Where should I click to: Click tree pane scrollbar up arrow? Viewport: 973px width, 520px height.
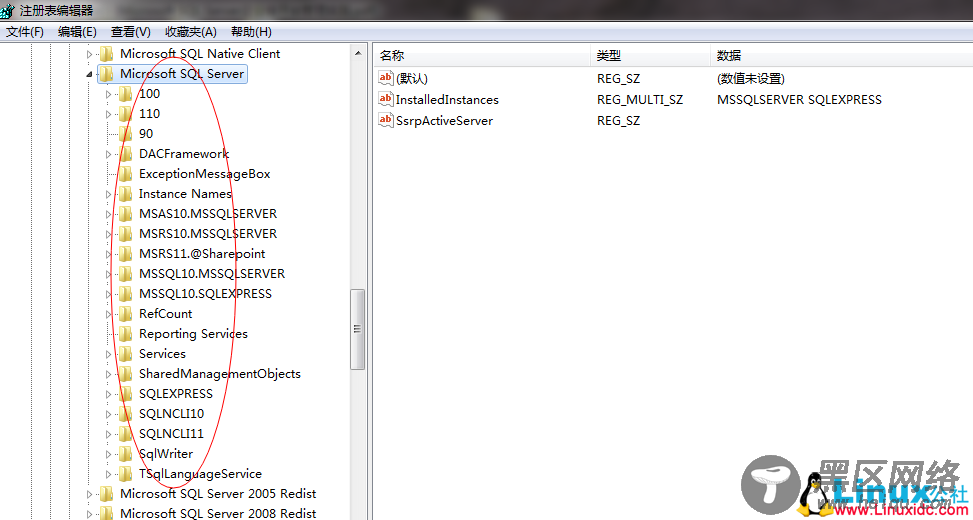coord(358,53)
